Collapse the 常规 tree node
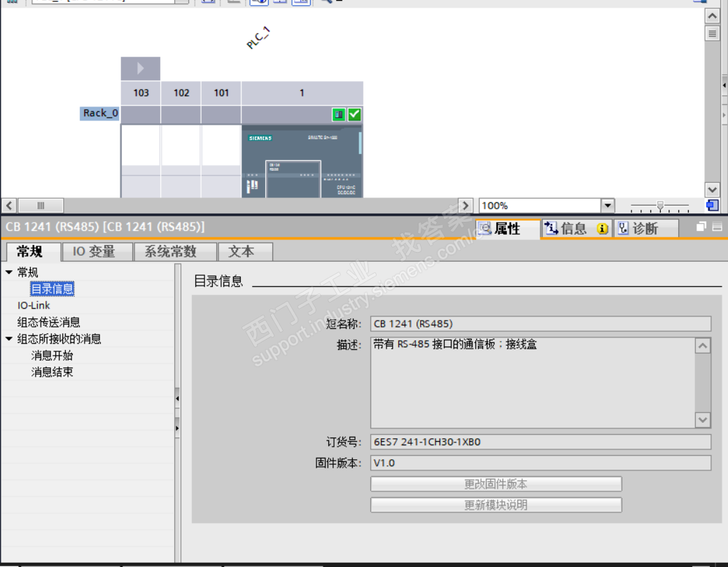This screenshot has height=567, width=728. (x=9, y=272)
